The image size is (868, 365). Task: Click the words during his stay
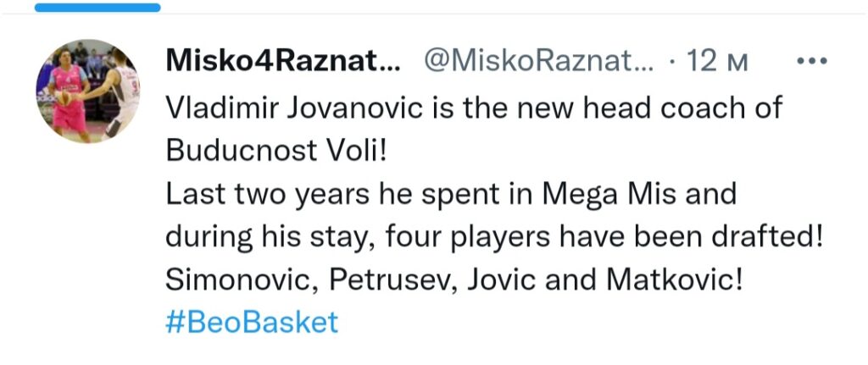point(270,238)
